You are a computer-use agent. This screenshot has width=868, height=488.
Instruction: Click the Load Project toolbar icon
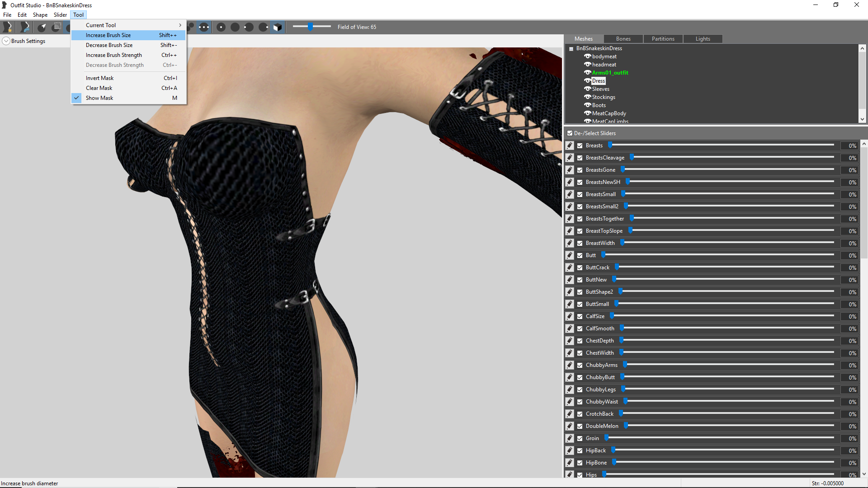point(25,27)
